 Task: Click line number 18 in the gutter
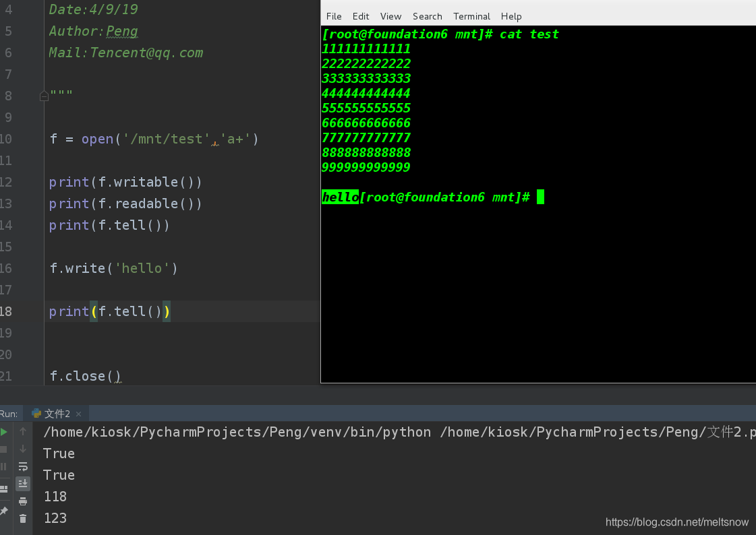pos(6,311)
